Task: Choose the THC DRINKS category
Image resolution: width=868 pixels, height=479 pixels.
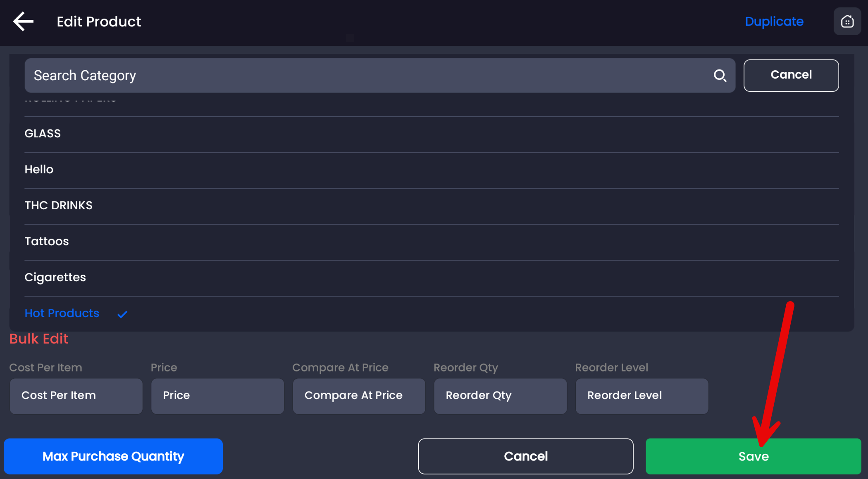Action: pos(58,206)
